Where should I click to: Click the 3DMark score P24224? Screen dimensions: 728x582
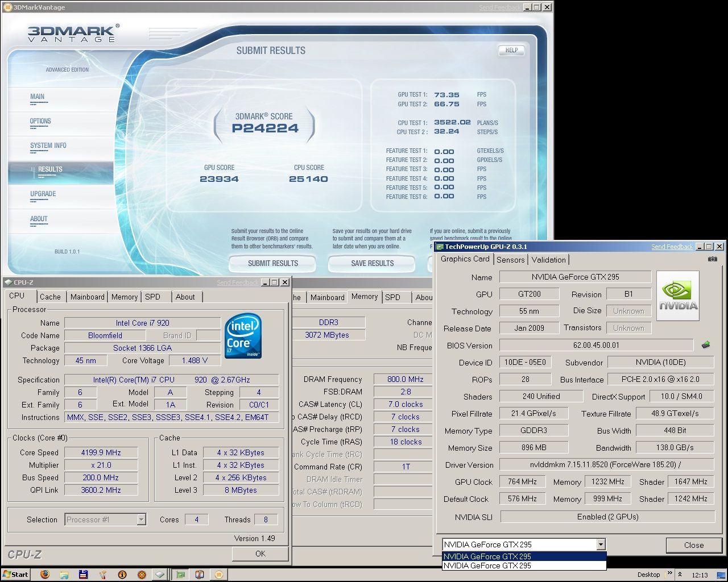(x=264, y=128)
